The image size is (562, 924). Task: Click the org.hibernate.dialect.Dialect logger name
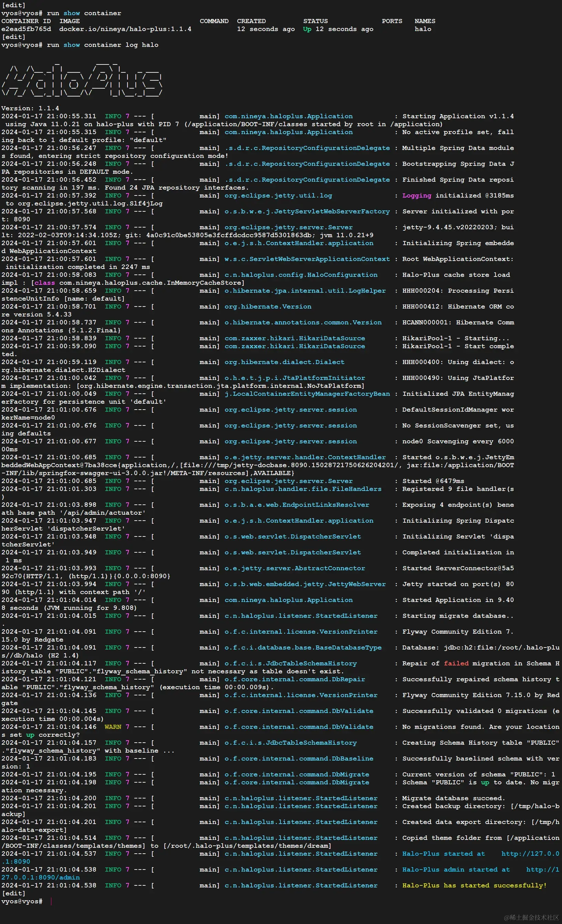284,362
